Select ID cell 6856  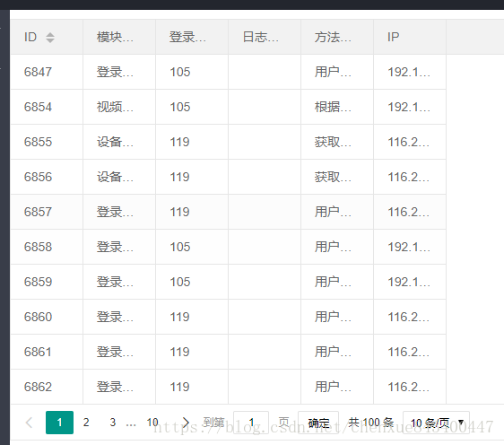pyautogui.click(x=47, y=177)
